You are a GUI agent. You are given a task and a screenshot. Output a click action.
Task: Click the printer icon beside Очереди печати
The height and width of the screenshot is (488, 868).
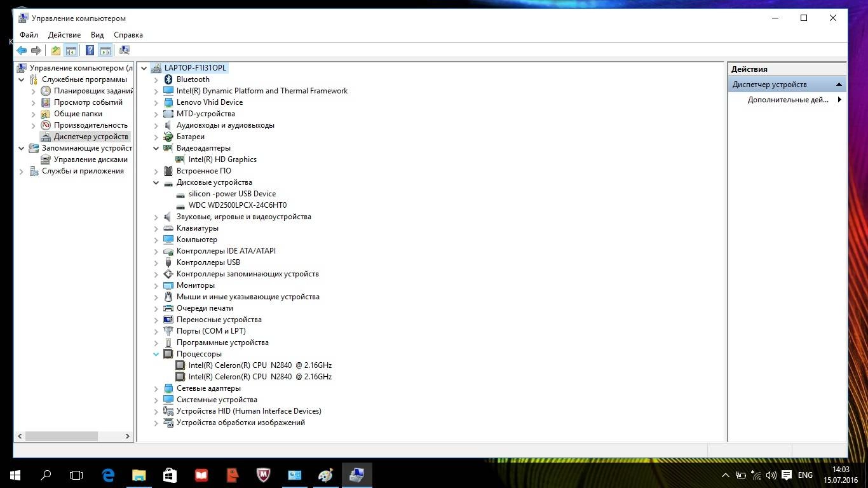coord(168,308)
